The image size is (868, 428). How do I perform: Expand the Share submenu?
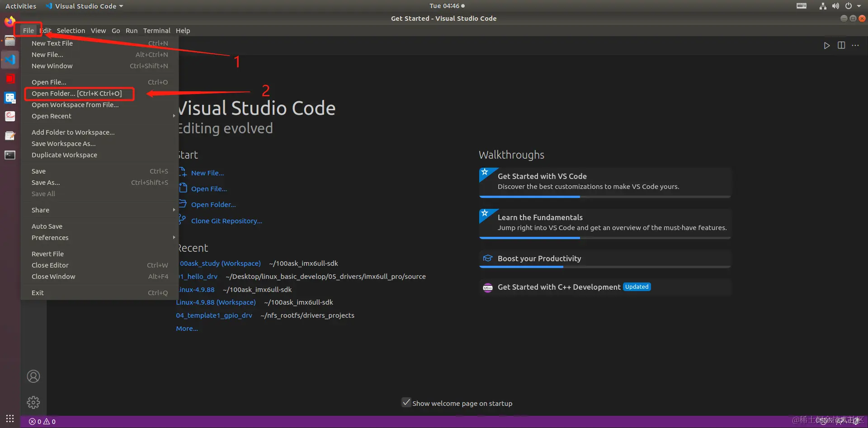100,210
